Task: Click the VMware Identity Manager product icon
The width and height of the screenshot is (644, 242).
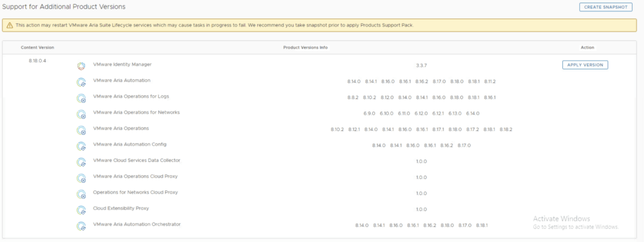Action: (x=81, y=66)
